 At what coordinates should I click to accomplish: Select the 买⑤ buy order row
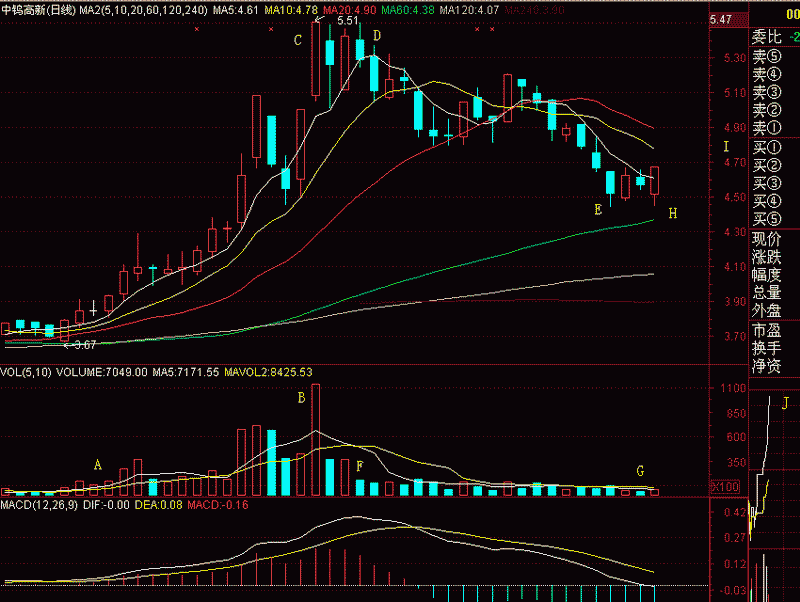765,219
